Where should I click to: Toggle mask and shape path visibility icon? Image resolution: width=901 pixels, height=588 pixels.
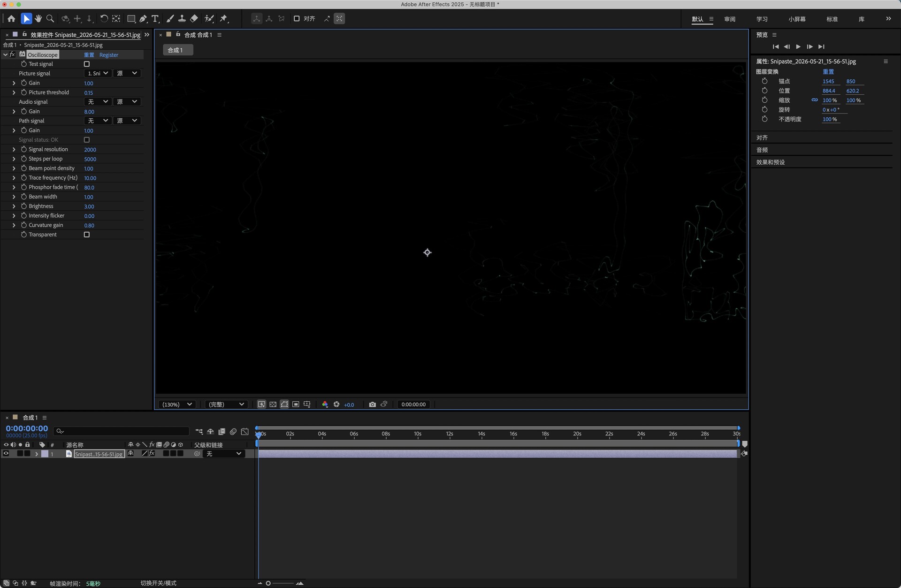point(284,404)
